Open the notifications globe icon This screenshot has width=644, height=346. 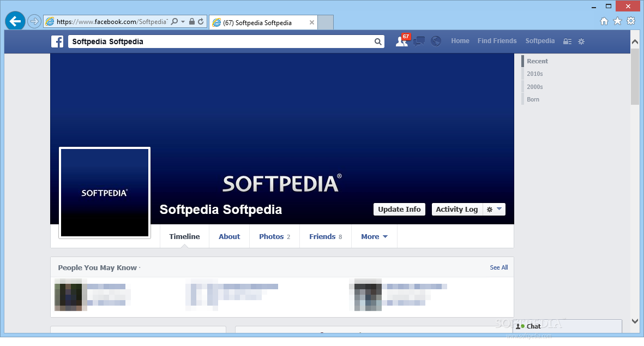[x=436, y=41]
